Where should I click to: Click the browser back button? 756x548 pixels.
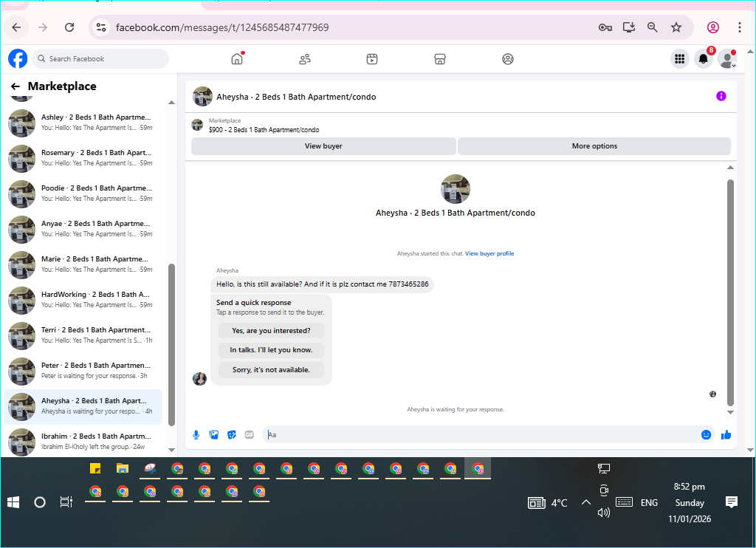click(x=16, y=27)
